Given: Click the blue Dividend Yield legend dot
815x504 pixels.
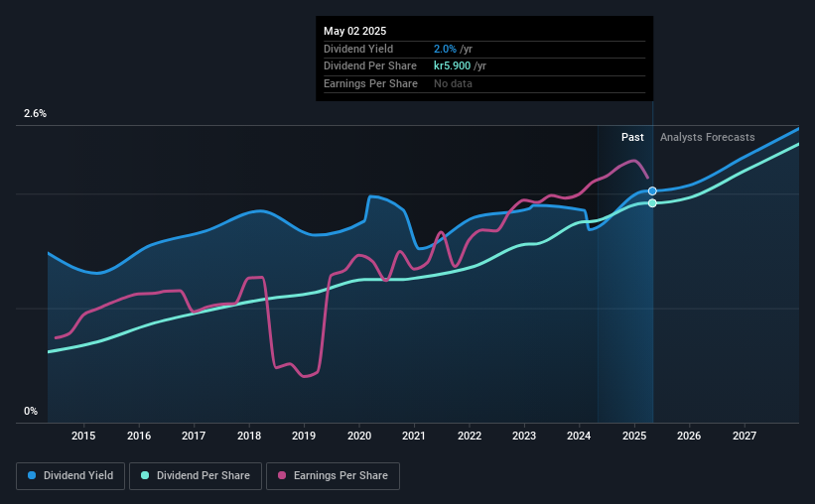Looking at the screenshot, I should (x=32, y=475).
